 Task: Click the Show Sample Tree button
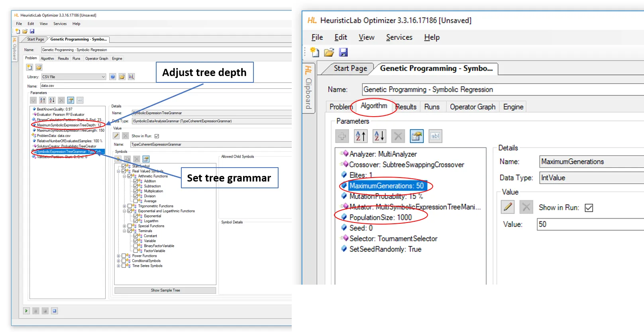pos(165,290)
